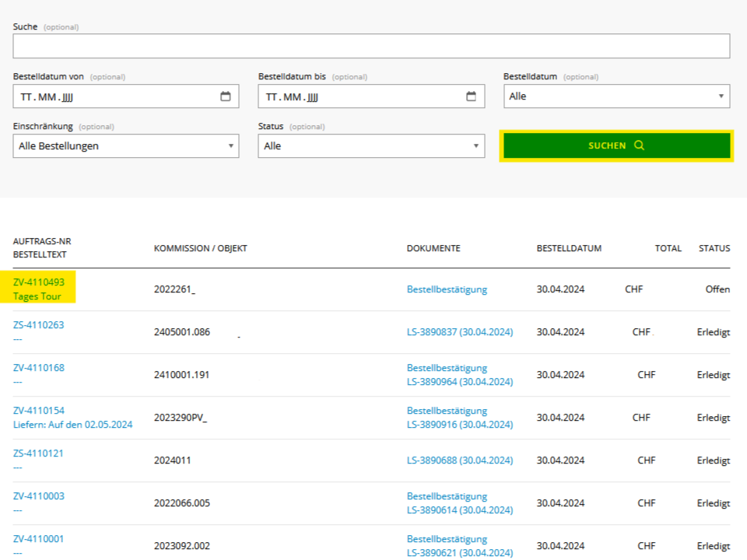Select commission value 2023290PV_
This screenshot has height=560, width=747.
coord(181,418)
